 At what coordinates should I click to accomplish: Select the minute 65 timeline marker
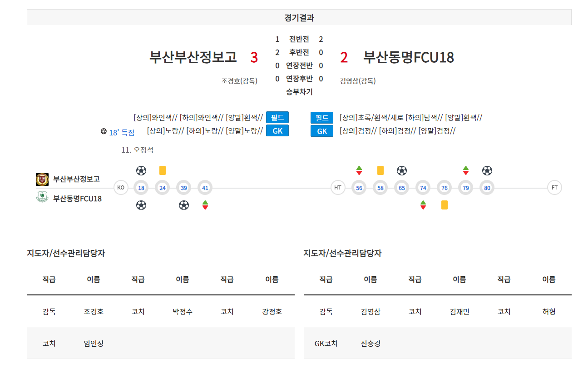pos(402,188)
